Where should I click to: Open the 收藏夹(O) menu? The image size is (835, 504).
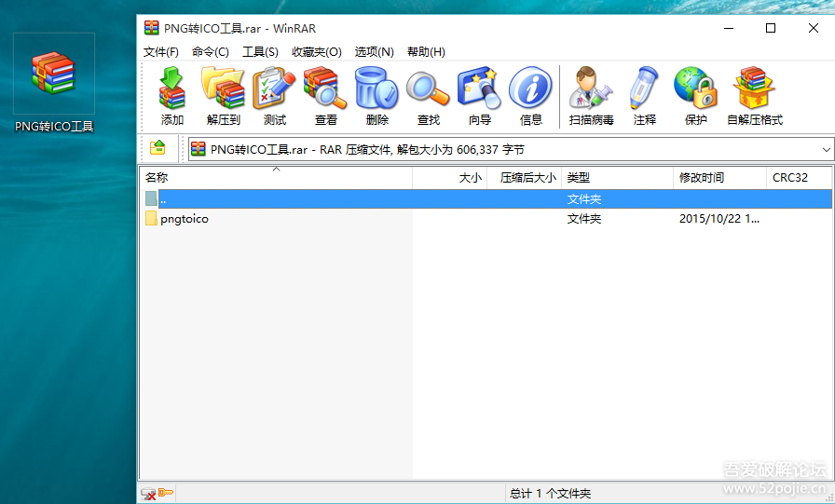point(317,51)
